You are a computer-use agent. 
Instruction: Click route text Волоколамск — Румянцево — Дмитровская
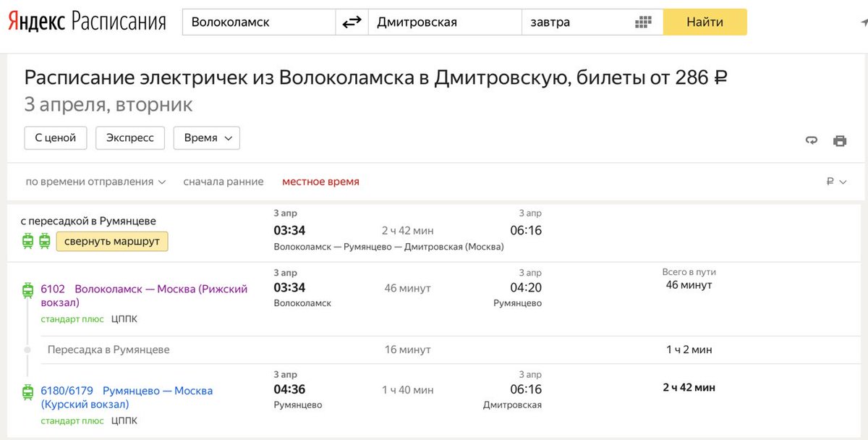click(x=388, y=247)
